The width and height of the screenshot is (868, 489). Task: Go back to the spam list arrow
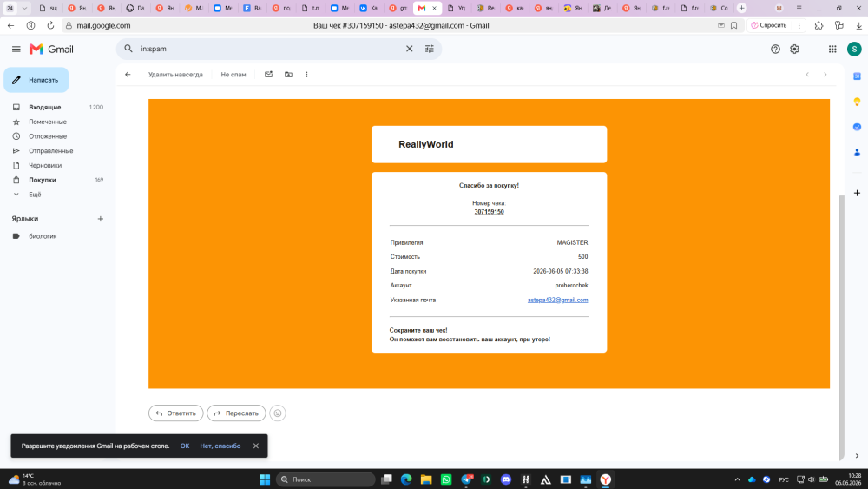(128, 74)
